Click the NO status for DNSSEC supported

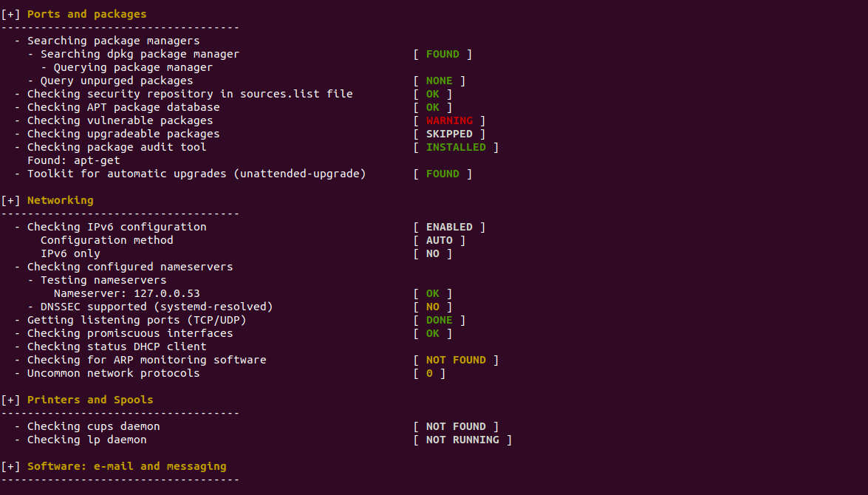pos(433,307)
